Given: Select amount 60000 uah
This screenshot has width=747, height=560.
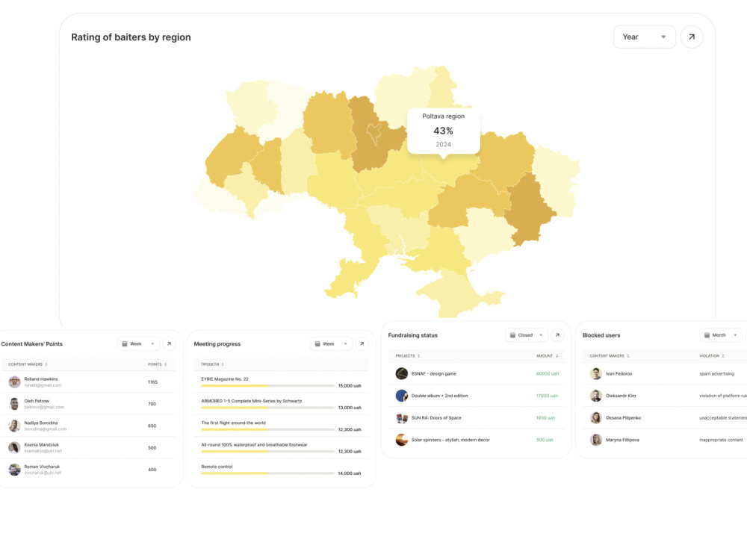Looking at the screenshot, I should pos(547,374).
